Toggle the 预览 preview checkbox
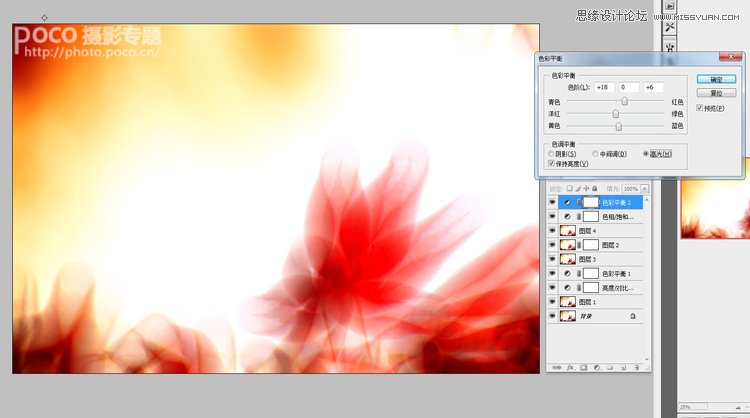This screenshot has width=750, height=418. click(x=700, y=108)
